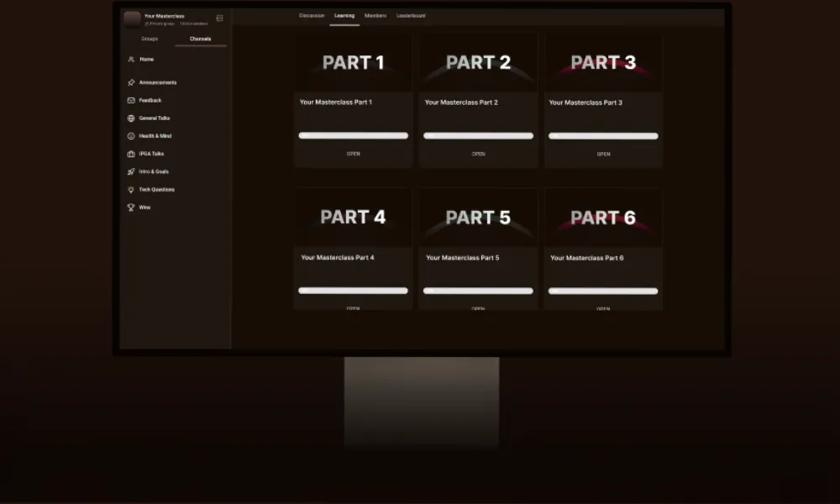Click the Wins trophy icon

[x=131, y=207]
